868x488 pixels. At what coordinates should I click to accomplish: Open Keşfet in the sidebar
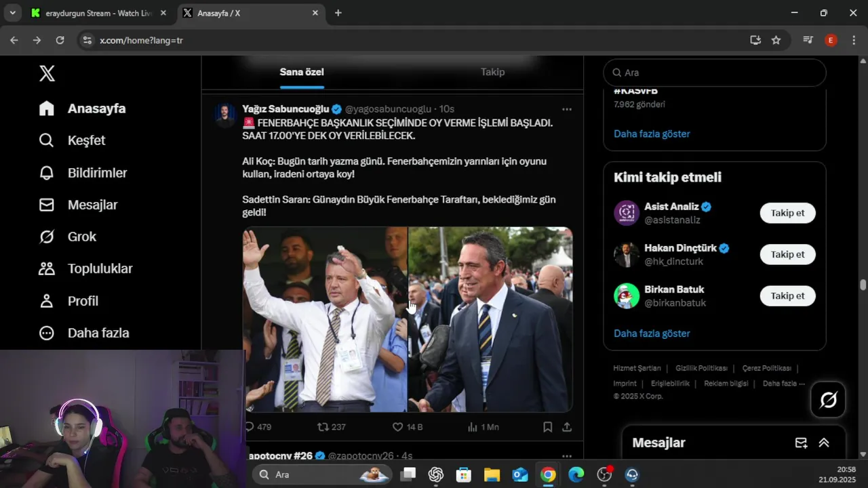(72, 140)
